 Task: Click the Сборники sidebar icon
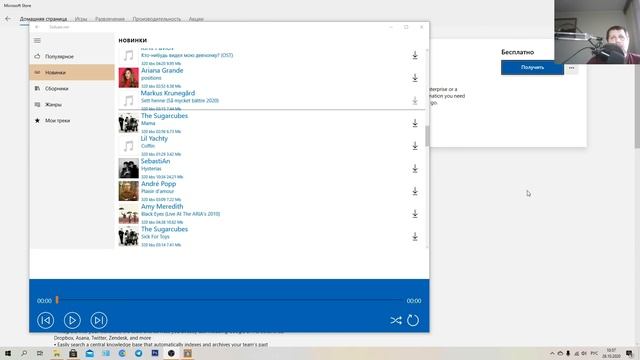[37, 89]
